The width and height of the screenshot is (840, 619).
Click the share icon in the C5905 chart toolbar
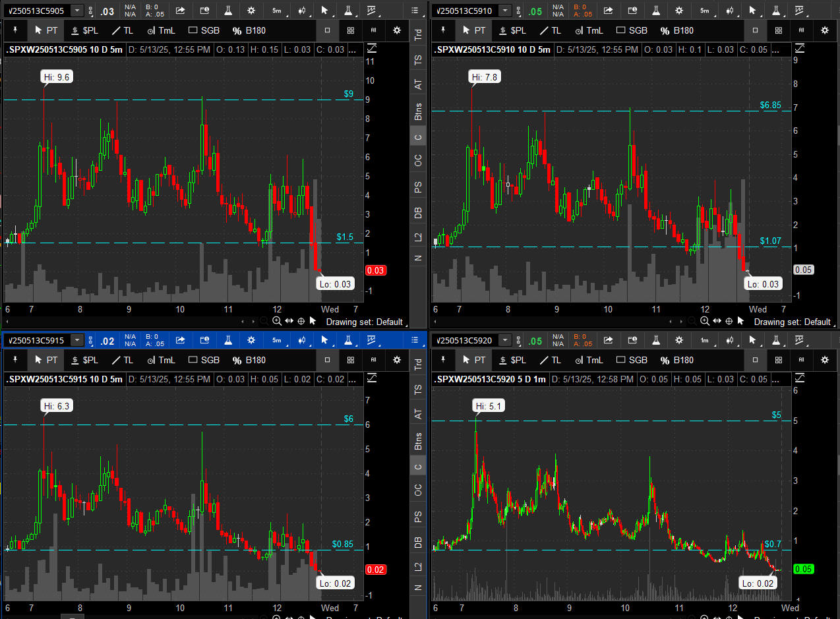[x=180, y=11]
